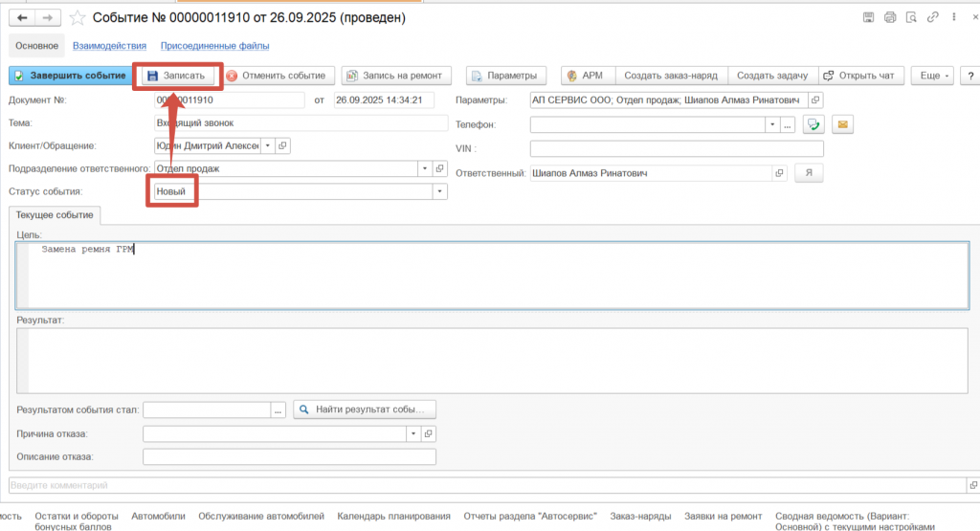
Task: Open print preview via magnifier page icon
Action: point(910,17)
